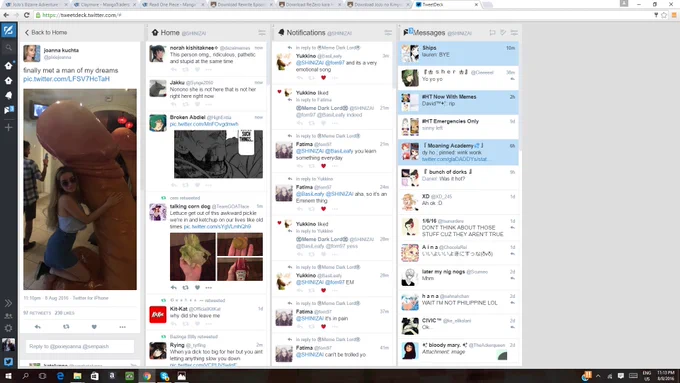Mark all messages read icon in Messages header

pos(503,33)
